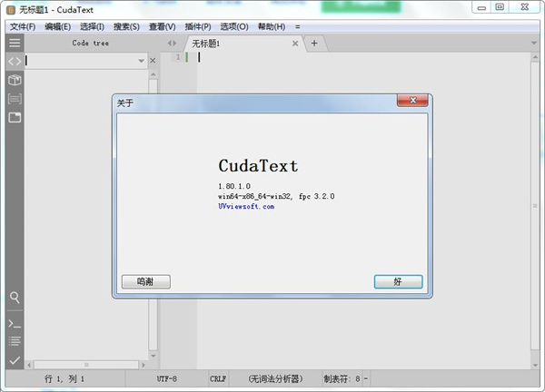The width and height of the screenshot is (545, 392).
Task: Expand the code tree filter dropdown
Action: click(x=141, y=61)
